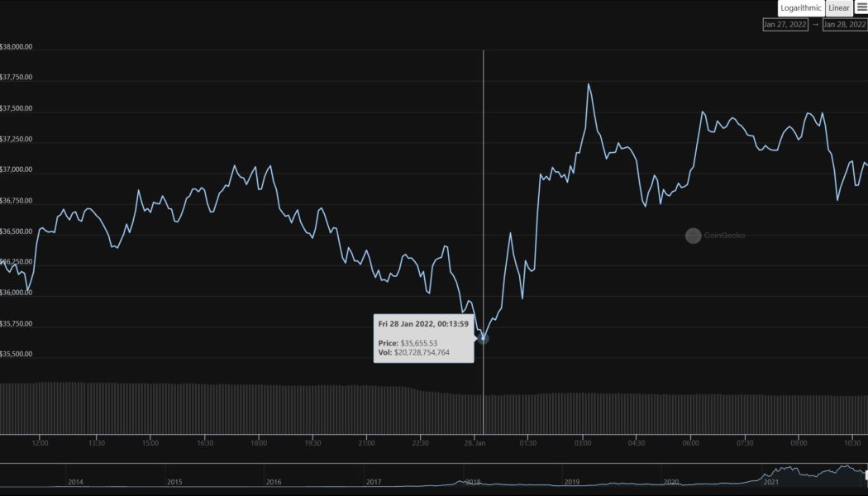Click the CoinGecko watermark logo
The image size is (868, 496).
tap(693, 236)
